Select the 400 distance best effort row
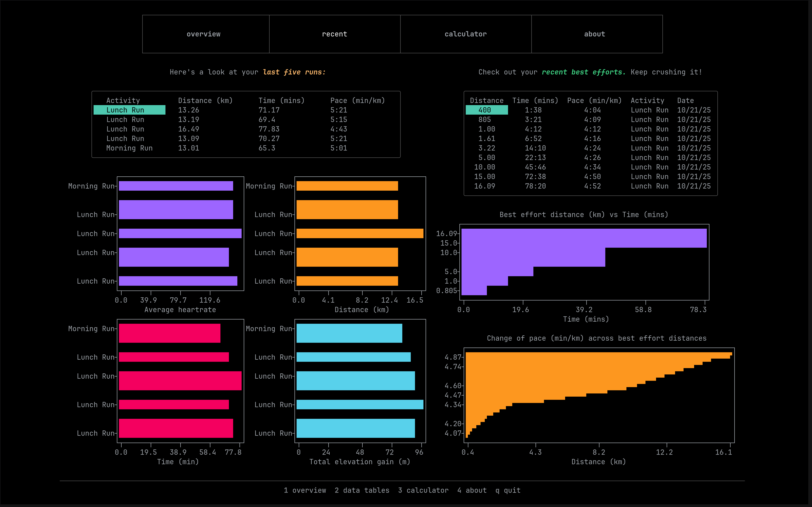The image size is (812, 507). tap(486, 110)
